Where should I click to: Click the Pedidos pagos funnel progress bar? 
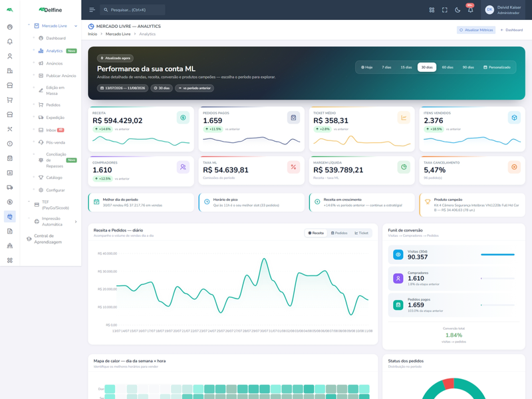[x=497, y=305]
